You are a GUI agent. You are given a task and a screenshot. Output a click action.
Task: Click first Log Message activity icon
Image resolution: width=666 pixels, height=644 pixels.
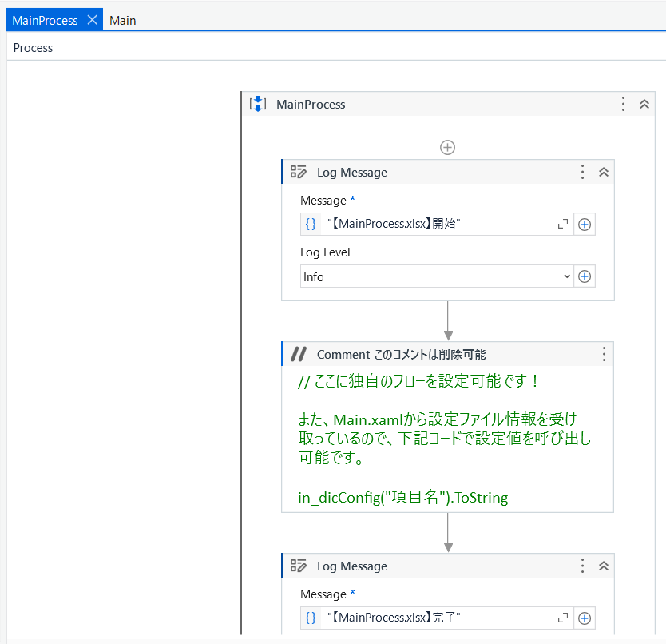(298, 172)
